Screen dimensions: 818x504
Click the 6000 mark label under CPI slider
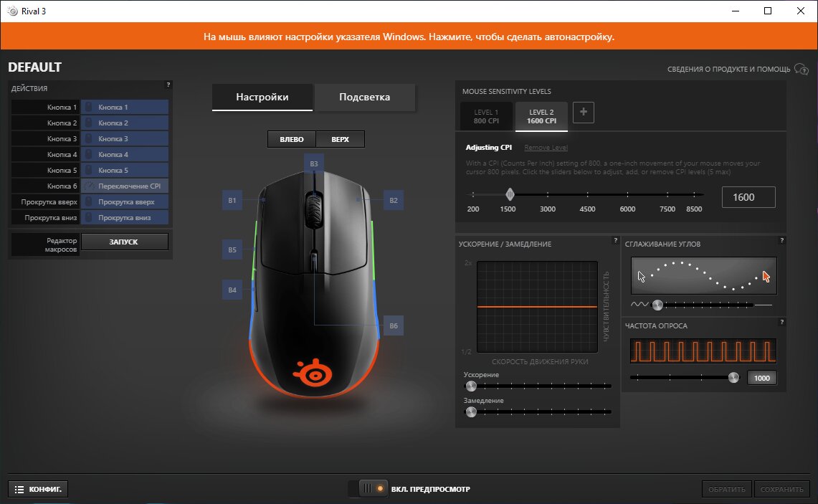(x=627, y=209)
